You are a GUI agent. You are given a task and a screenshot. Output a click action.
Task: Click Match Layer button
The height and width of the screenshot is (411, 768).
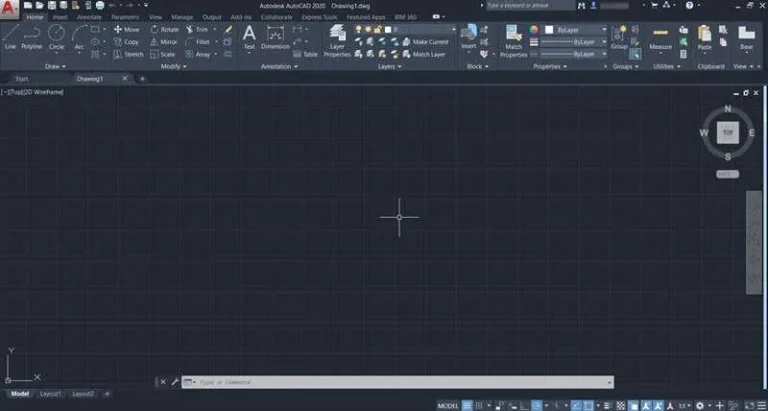click(x=424, y=54)
